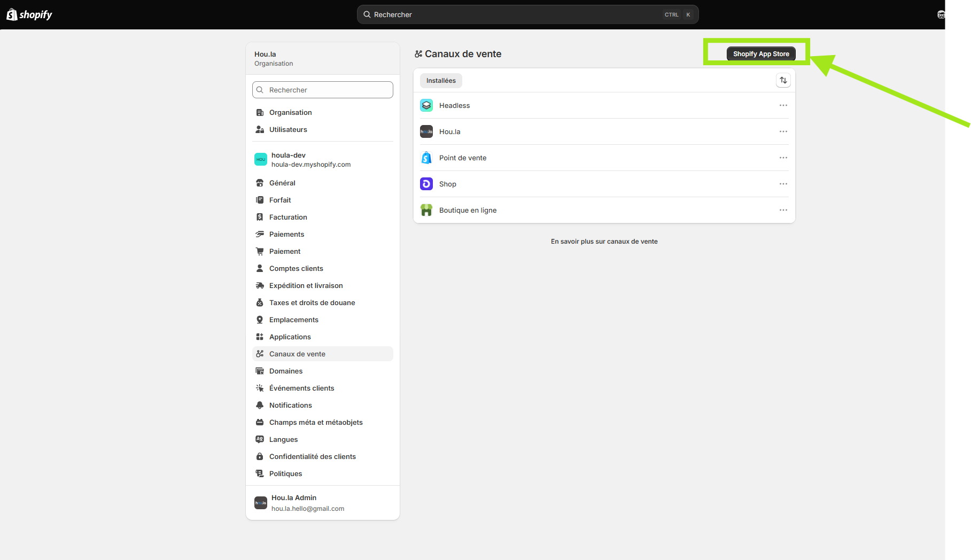This screenshot has height=560, width=971.
Task: Click the Confidentialité des clients lock icon
Action: coord(260,456)
